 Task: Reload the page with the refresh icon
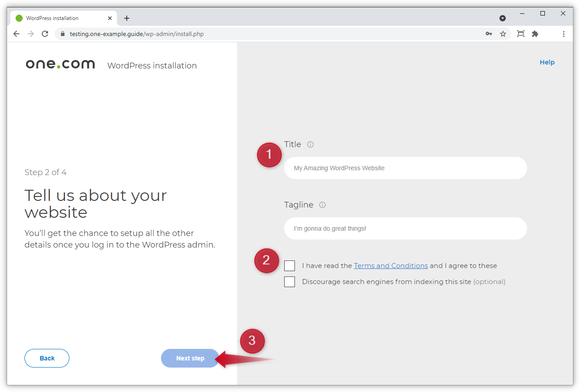[45, 34]
